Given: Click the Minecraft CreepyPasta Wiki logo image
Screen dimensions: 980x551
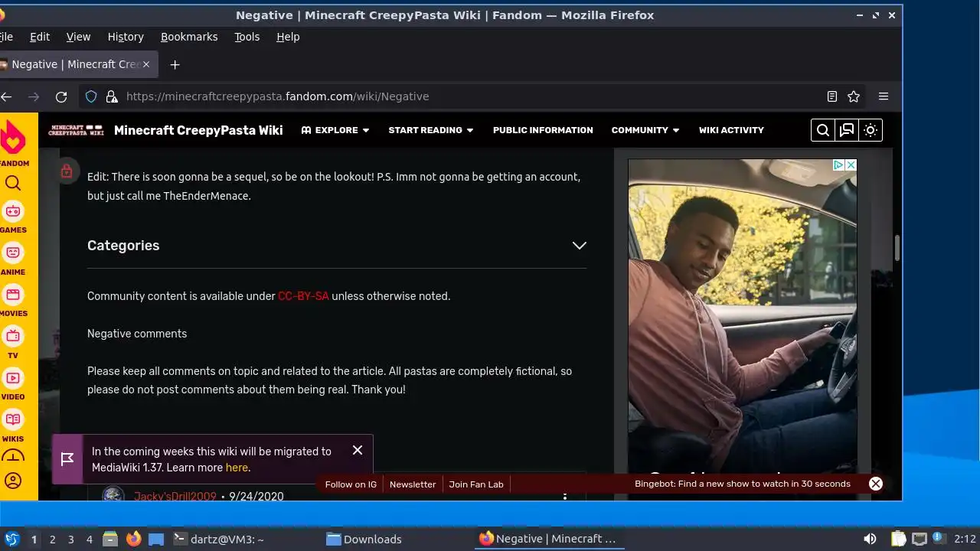Looking at the screenshot, I should click(x=76, y=130).
